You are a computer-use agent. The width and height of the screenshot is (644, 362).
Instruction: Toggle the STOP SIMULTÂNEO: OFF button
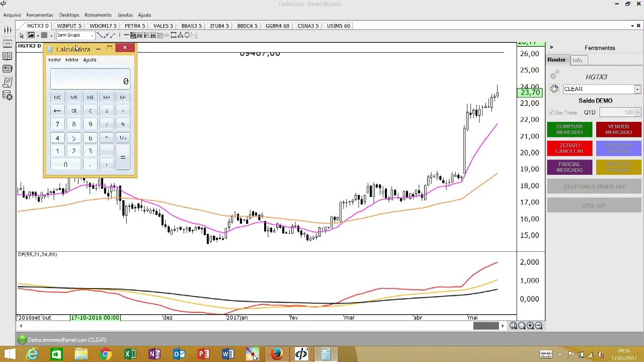click(x=594, y=187)
